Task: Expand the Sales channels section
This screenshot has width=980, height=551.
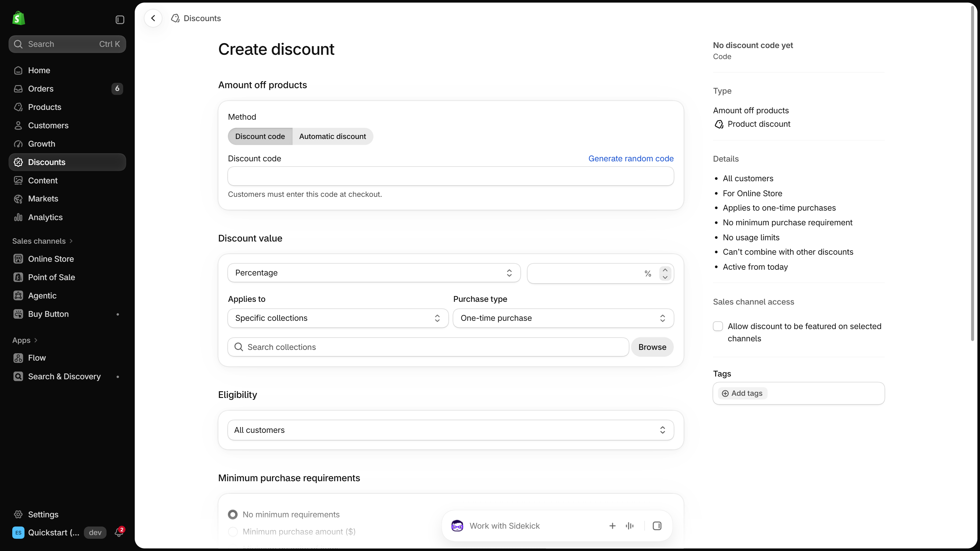Action: (x=42, y=241)
